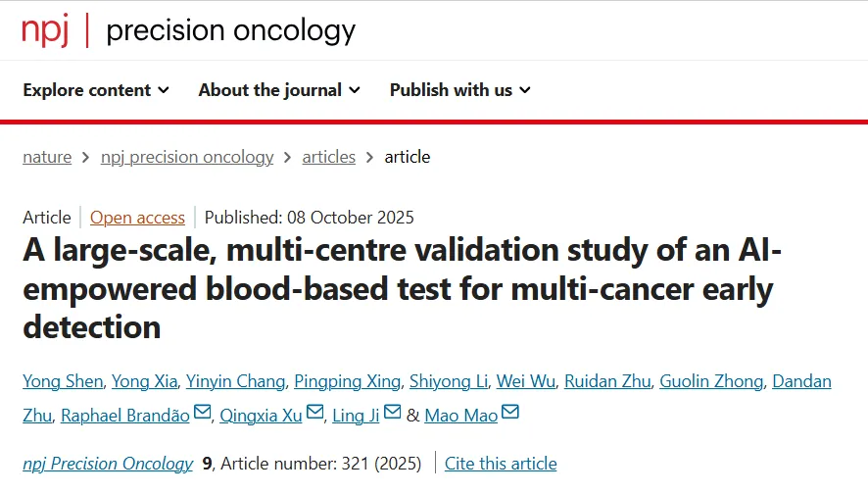The image size is (868, 494).
Task: Click the npj precision oncology logo
Action: pyautogui.click(x=188, y=30)
